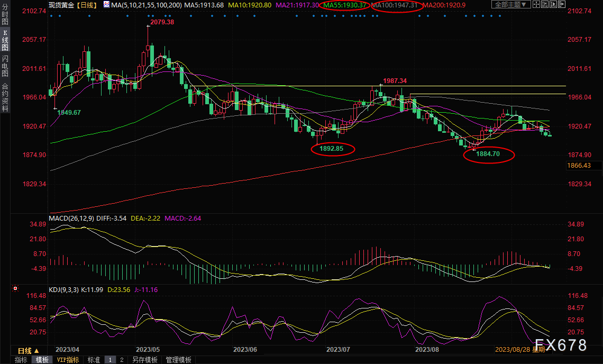The width and height of the screenshot is (603, 364).
Task: Select the 指标 bottom tab
Action: (21, 360)
